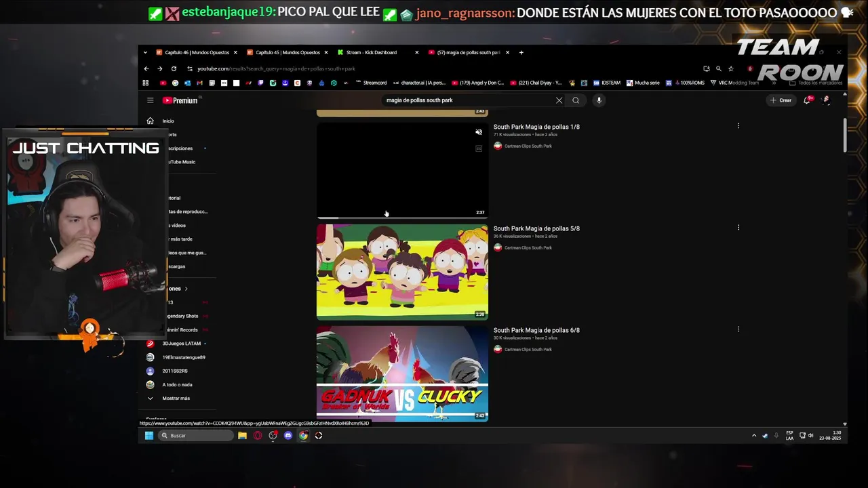Open the browser zoom magnifier icon
This screenshot has width=868, height=488.
point(718,68)
